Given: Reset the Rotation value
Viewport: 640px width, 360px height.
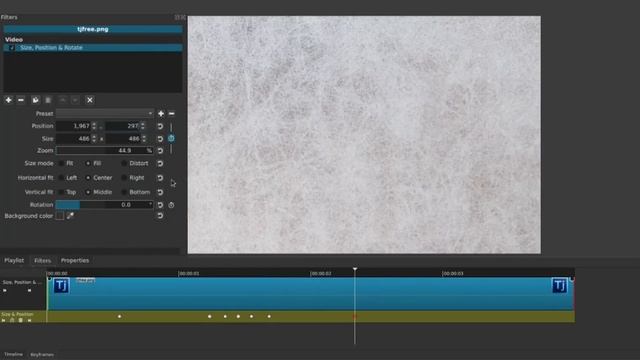Looking at the screenshot, I should [160, 205].
